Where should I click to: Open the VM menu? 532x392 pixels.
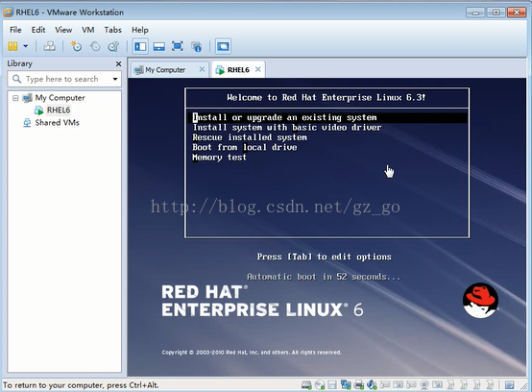88,30
